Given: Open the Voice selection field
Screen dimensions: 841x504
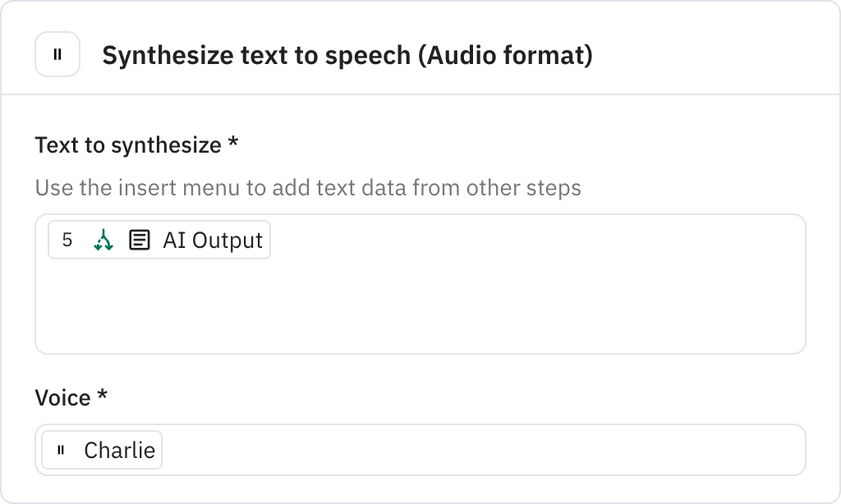Looking at the screenshot, I should pyautogui.click(x=420, y=450).
